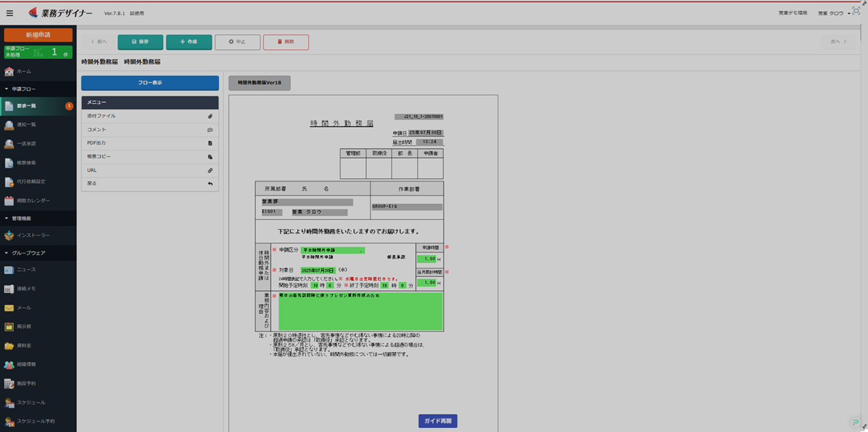Collapse the 申請フロー sidebar section
This screenshot has height=432, width=868.
38,89
